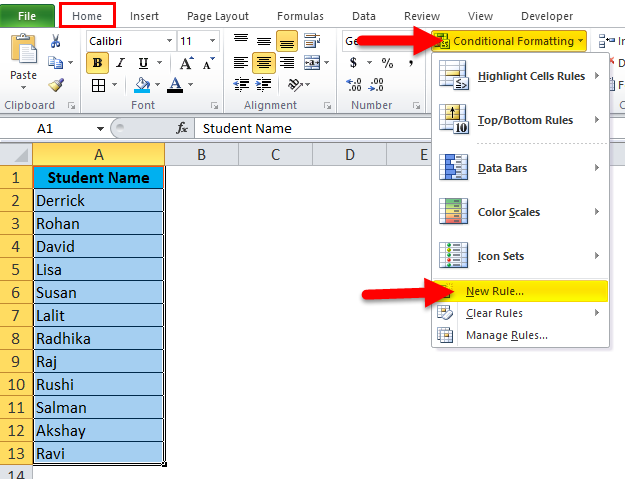This screenshot has height=479, width=625.
Task: Click the Insert Function fx icon
Action: click(x=182, y=128)
